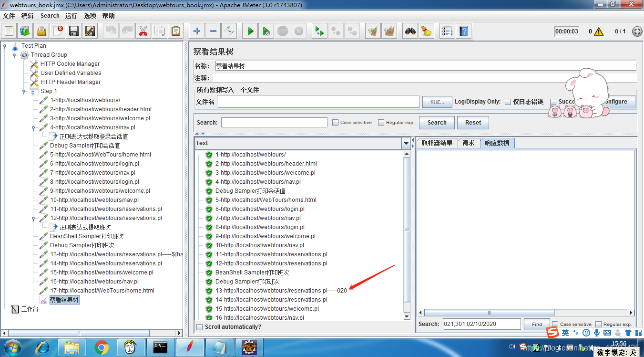644x357 pixels.
Task: Click the Undo toolbar icon
Action: tap(111, 31)
